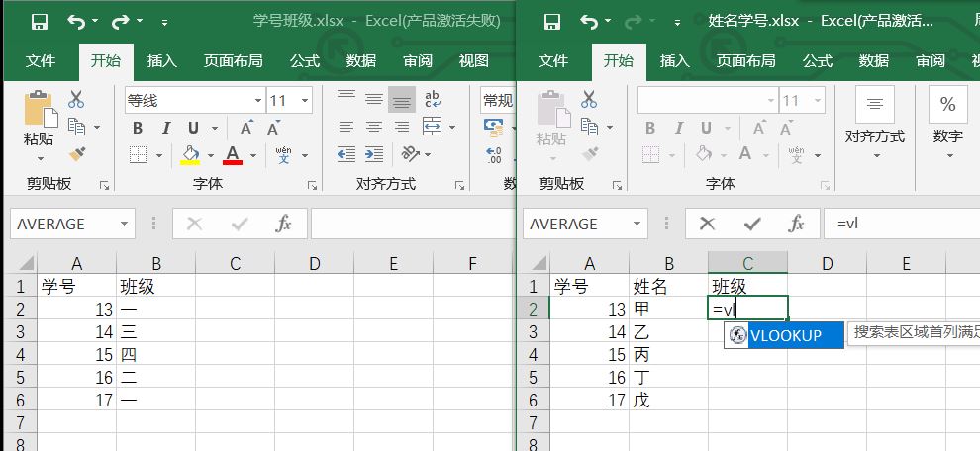Screen dimensions: 980x451
Task: Open alignment settings launcher in 学号班级 window
Action: point(460,186)
